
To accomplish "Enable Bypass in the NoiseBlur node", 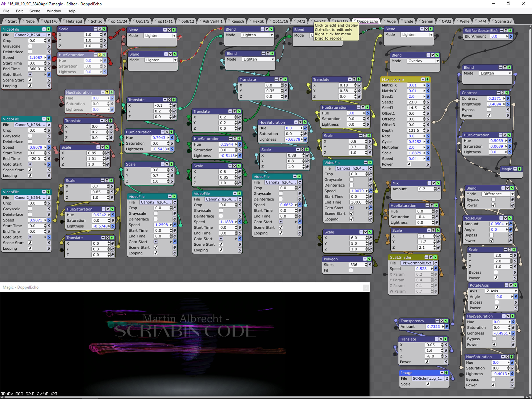I will pyautogui.click(x=492, y=235).
